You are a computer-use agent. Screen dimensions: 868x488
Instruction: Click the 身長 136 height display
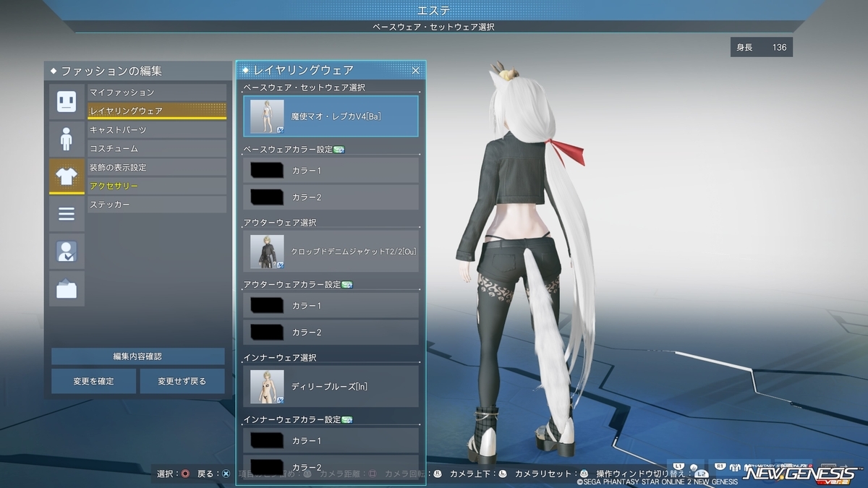tap(761, 48)
